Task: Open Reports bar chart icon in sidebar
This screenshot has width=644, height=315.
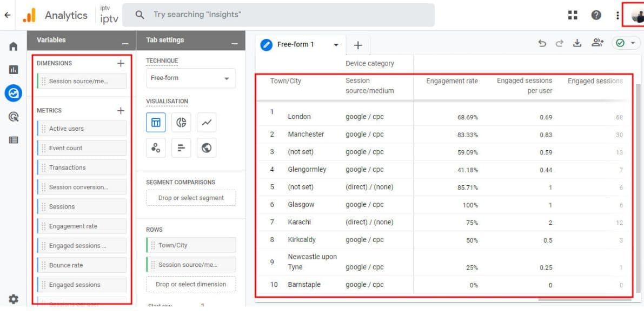Action: click(13, 70)
